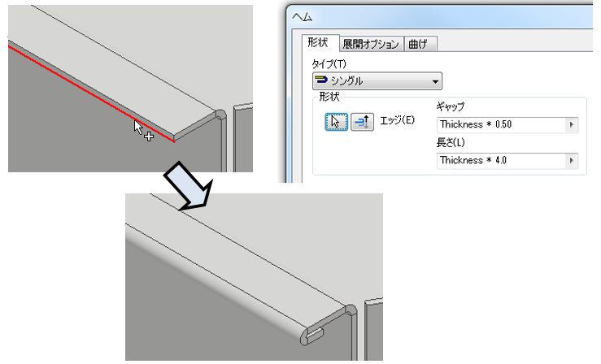Click the ヘム dialog title bar
This screenshot has width=601, height=364.
441,17
